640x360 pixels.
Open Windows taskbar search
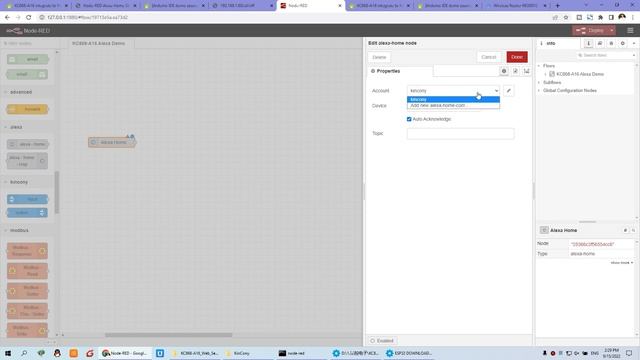(x=24, y=353)
